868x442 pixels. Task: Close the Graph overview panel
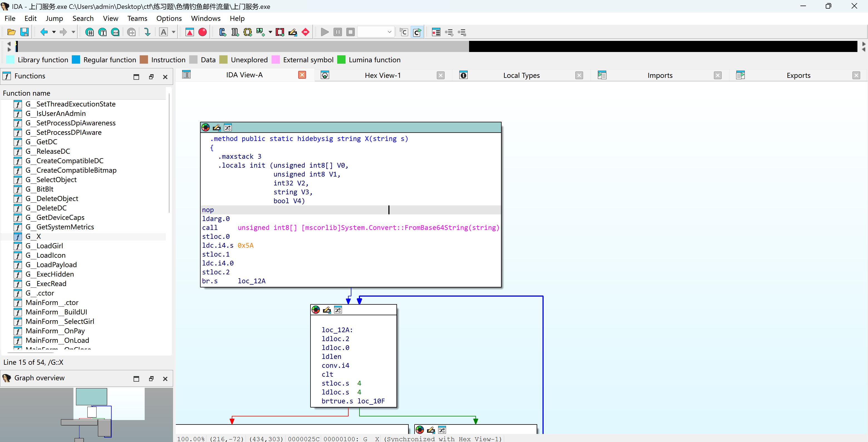click(165, 379)
